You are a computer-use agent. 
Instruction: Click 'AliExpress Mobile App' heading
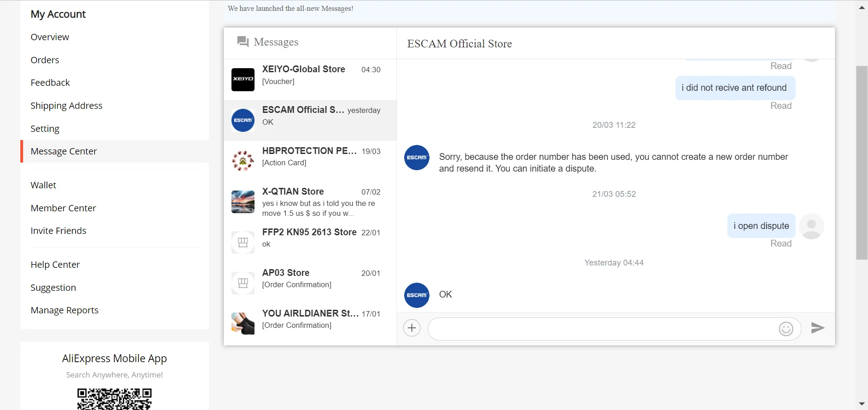[114, 359]
